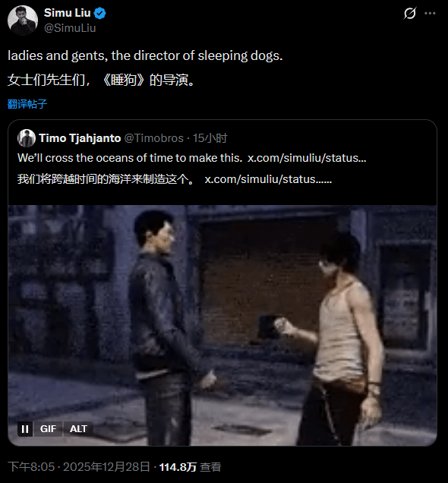Pause the GIF playback
The image size is (448, 483).
tap(25, 429)
